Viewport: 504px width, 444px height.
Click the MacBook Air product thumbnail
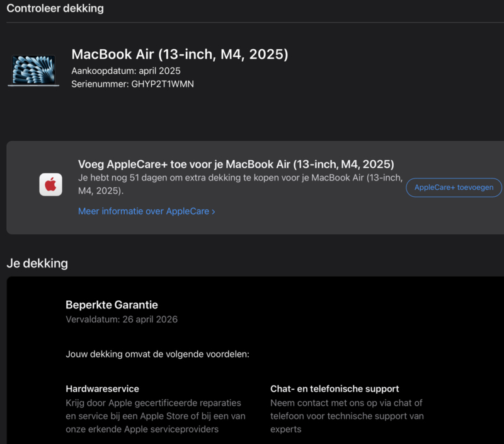33,71
